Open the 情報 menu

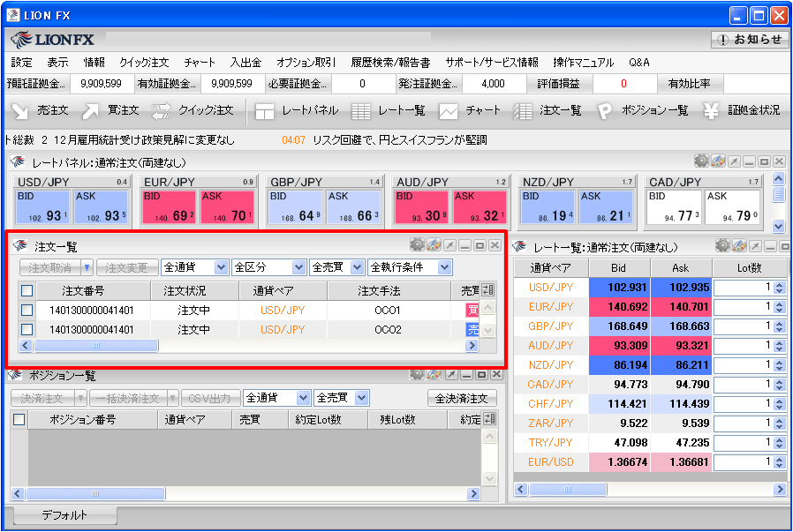pyautogui.click(x=94, y=62)
